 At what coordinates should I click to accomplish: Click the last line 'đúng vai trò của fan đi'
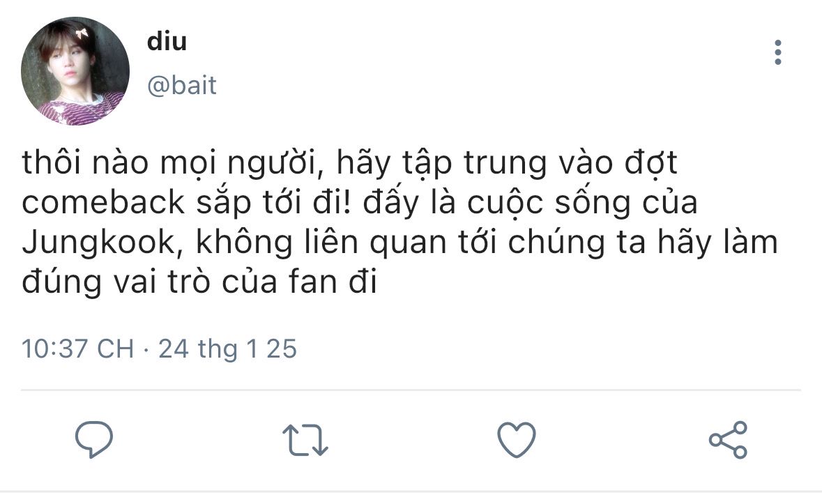click(x=199, y=282)
